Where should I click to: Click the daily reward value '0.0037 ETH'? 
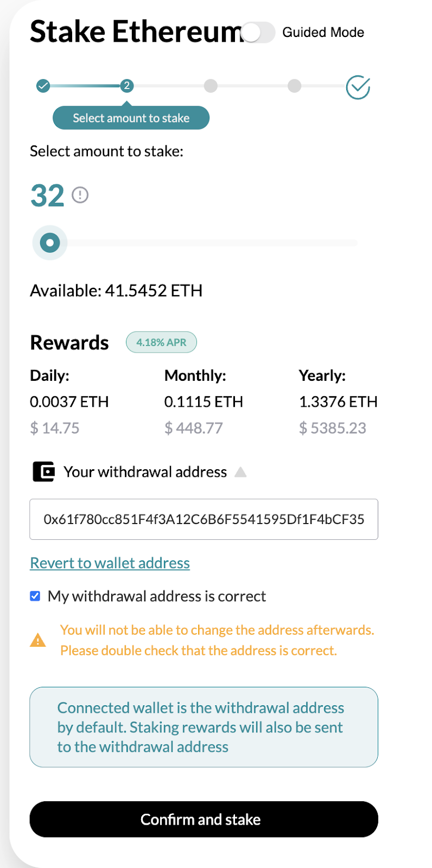pos(69,401)
